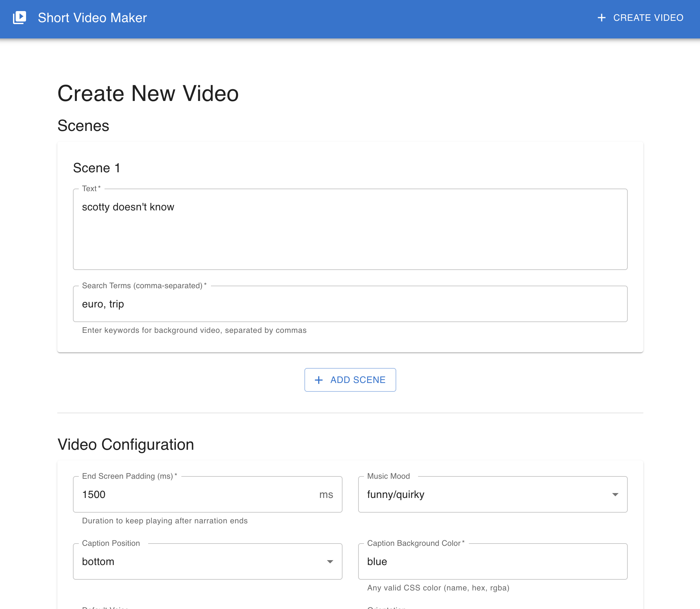Click the ms unit suffix
700x609 pixels.
326,495
